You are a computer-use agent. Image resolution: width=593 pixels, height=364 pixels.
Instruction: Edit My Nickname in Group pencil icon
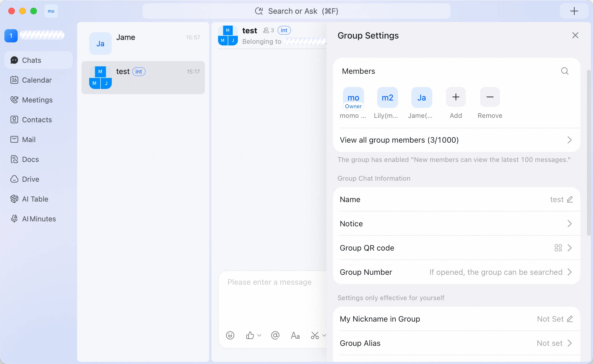[x=570, y=319]
